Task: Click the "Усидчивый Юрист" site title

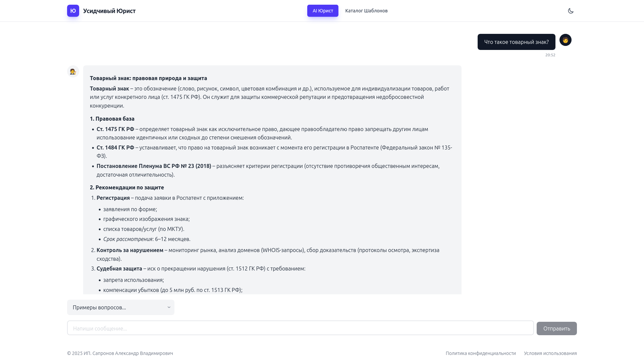Action: click(109, 10)
